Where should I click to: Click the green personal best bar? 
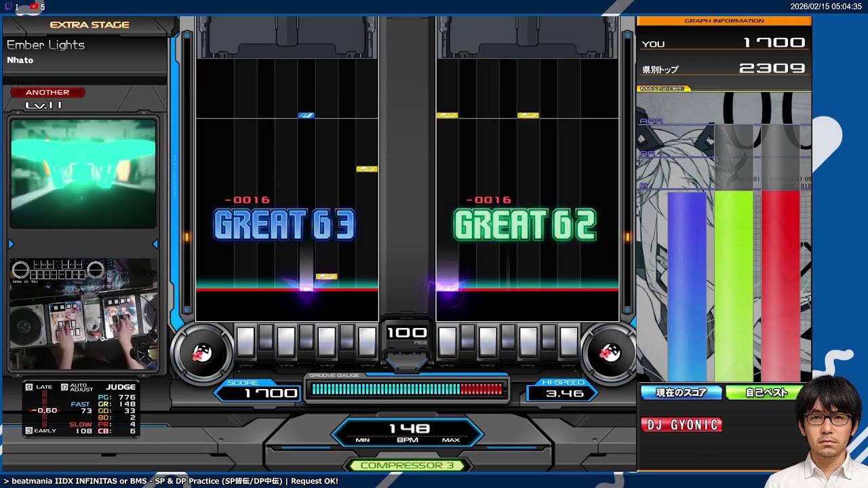coord(734,286)
